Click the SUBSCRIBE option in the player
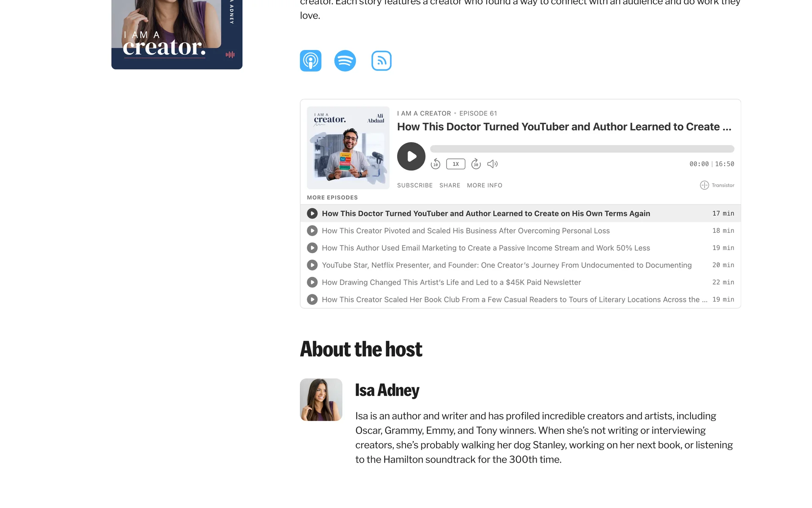Screen dimensions: 812x508 [x=414, y=185]
